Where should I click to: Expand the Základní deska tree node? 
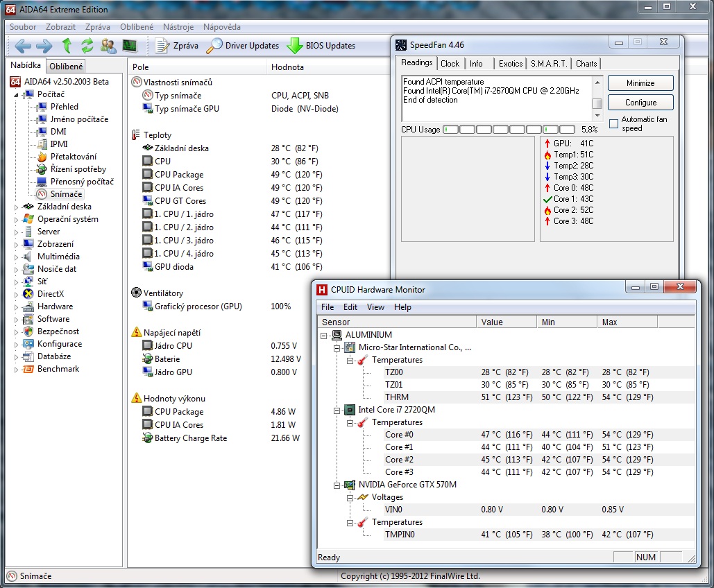[x=17, y=207]
